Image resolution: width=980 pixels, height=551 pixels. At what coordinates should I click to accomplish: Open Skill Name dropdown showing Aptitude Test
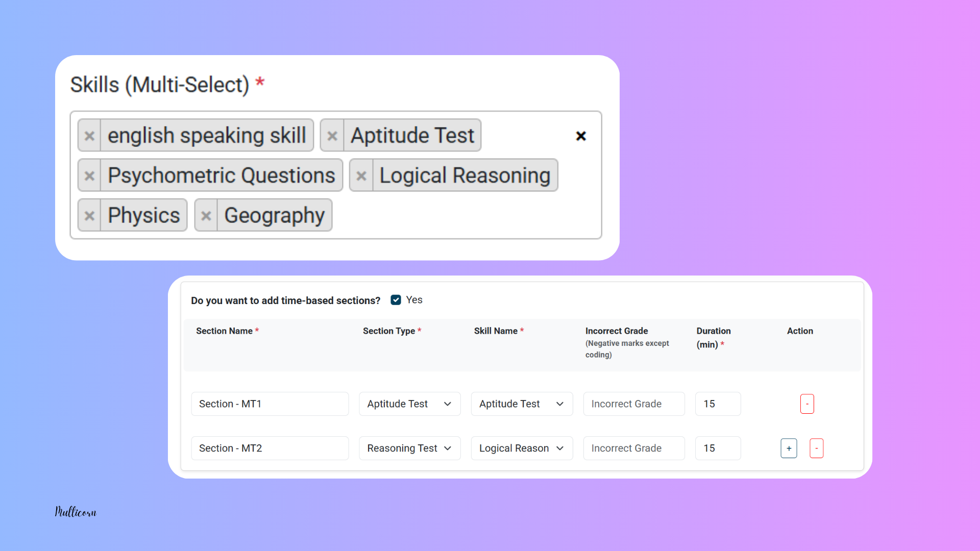point(521,404)
